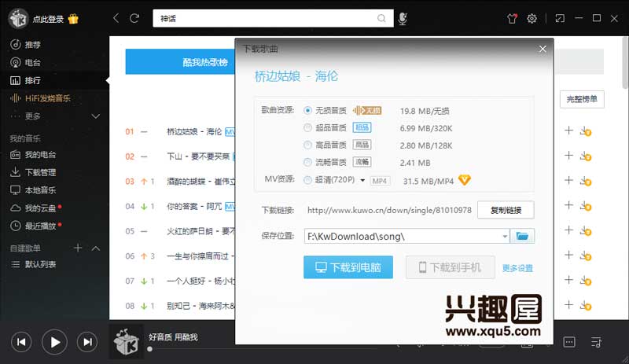Click 下载到手机 button
629x364 pixels.
tap(450, 267)
